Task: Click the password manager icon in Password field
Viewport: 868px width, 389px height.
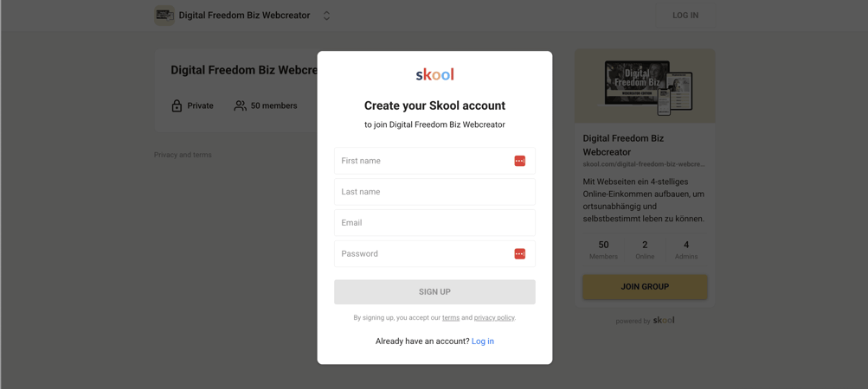Action: pos(519,254)
